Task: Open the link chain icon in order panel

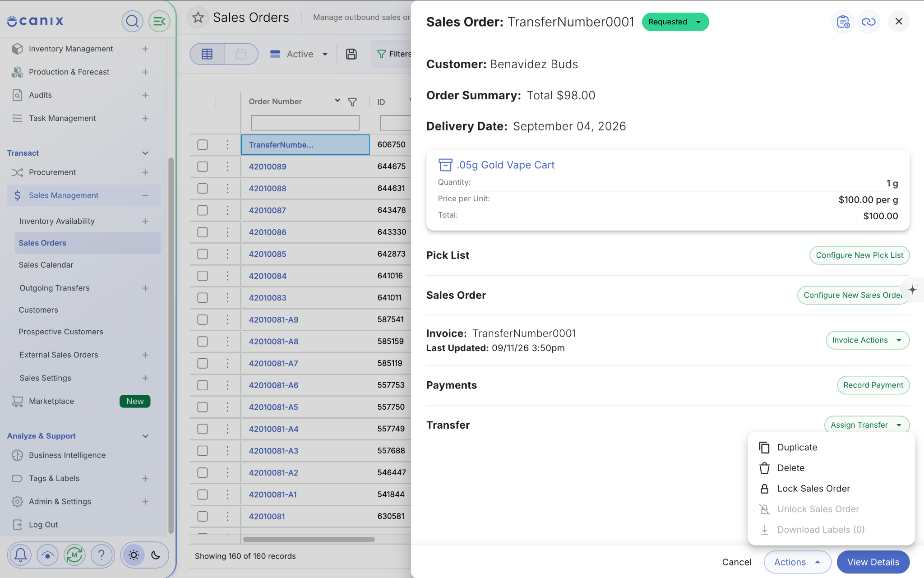Action: (x=869, y=22)
